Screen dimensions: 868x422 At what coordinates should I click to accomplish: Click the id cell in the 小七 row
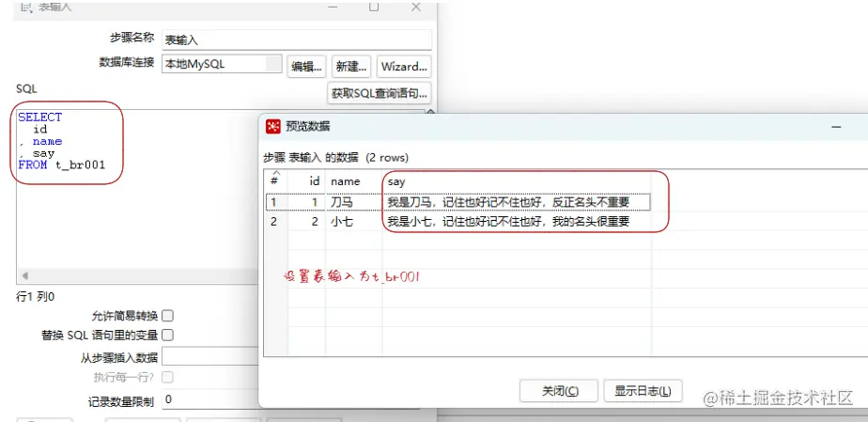pyautogui.click(x=306, y=222)
